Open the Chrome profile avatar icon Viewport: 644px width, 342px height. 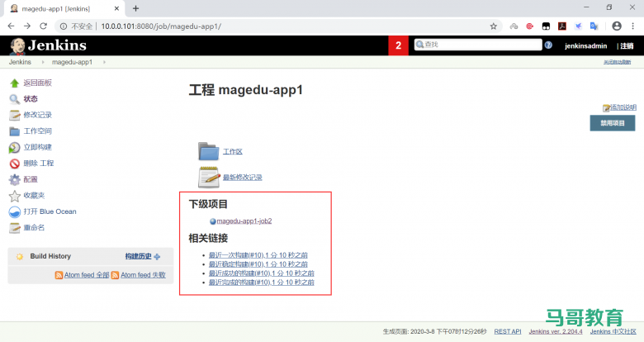point(617,26)
